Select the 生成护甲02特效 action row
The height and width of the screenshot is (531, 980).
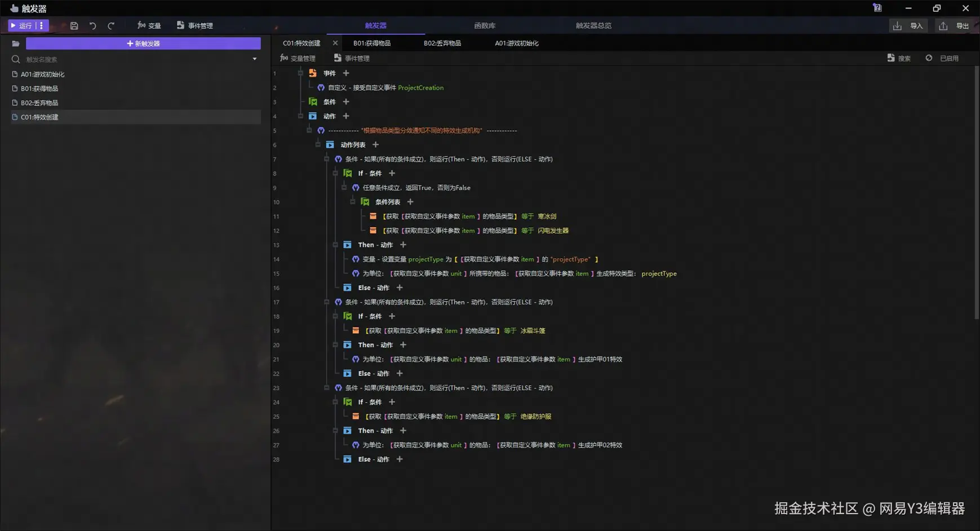point(487,445)
